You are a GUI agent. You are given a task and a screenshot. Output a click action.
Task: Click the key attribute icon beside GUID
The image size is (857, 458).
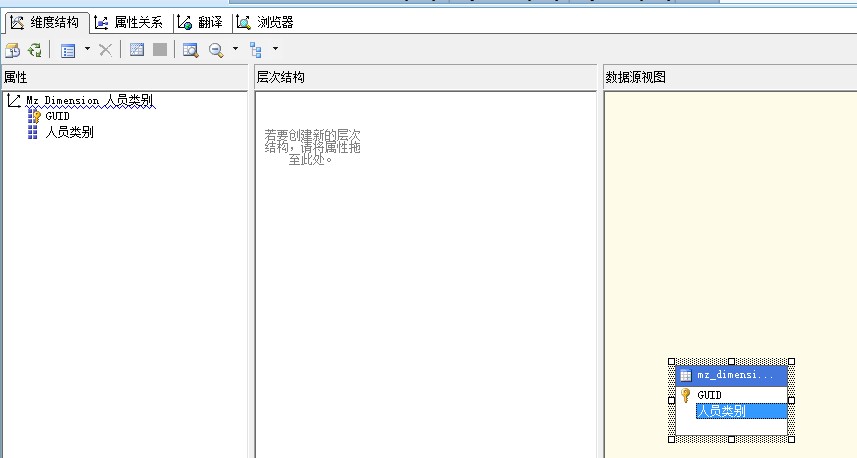tap(34, 116)
